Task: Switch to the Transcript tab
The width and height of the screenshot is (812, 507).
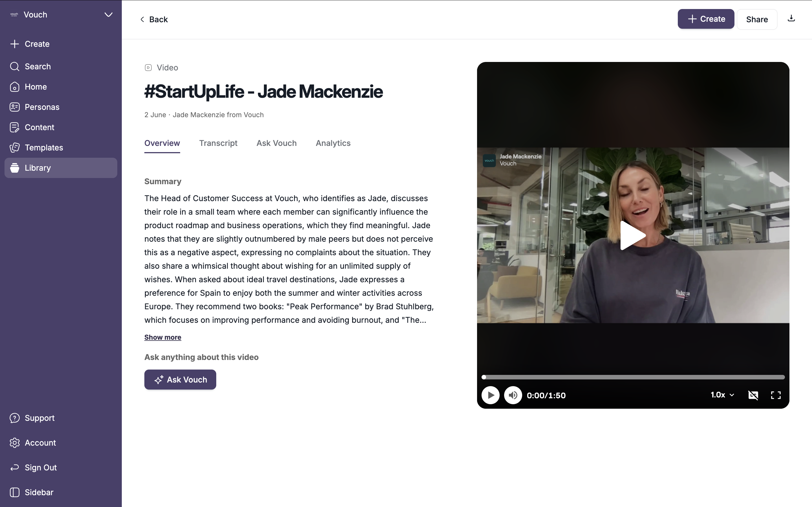Action: click(x=218, y=143)
